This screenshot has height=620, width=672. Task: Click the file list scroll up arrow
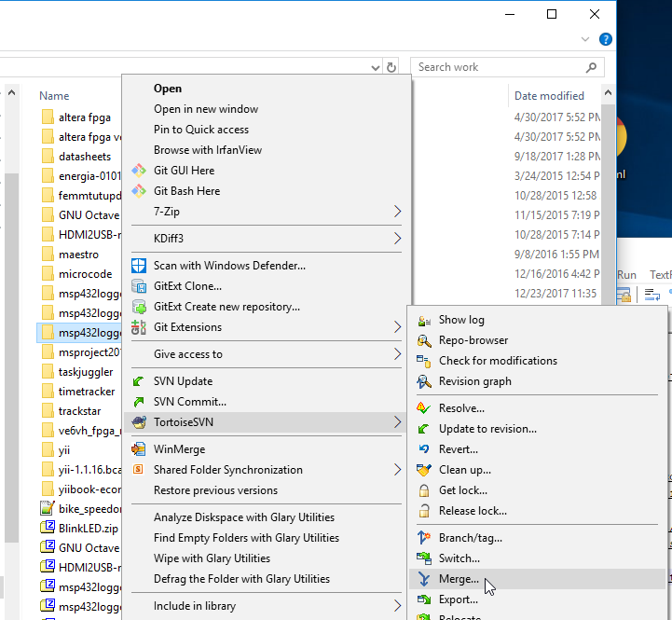608,92
